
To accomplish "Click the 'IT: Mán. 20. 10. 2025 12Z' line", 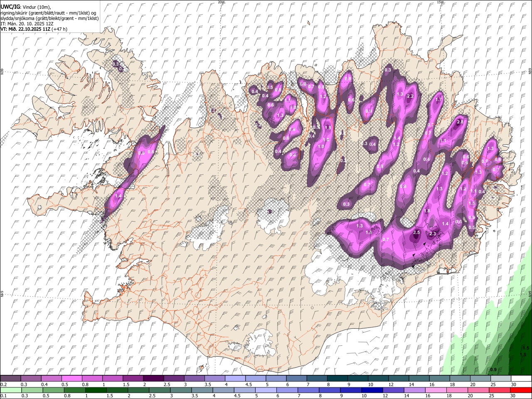I will [x=27, y=24].
